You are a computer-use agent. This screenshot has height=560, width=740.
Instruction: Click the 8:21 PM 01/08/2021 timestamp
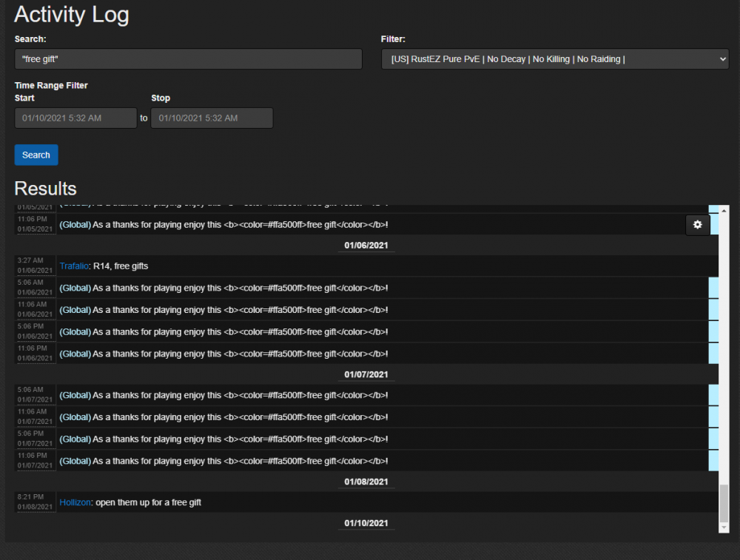click(36, 502)
